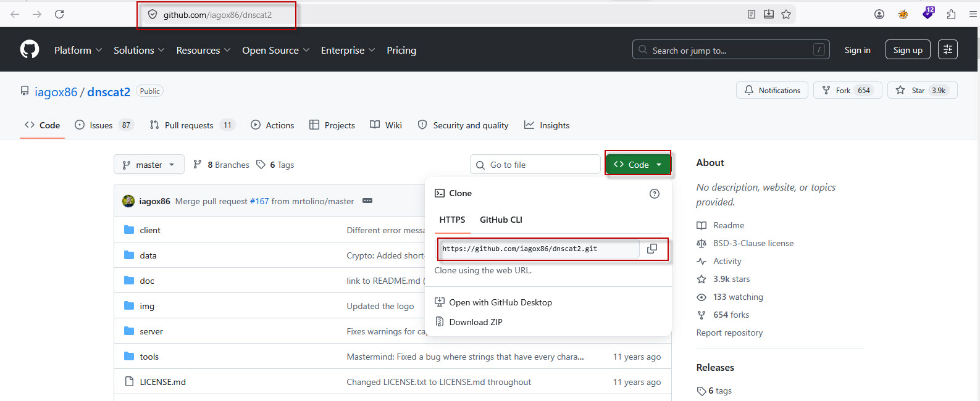The image size is (980, 401).
Task: Focus the Go to file field
Action: pyautogui.click(x=535, y=165)
